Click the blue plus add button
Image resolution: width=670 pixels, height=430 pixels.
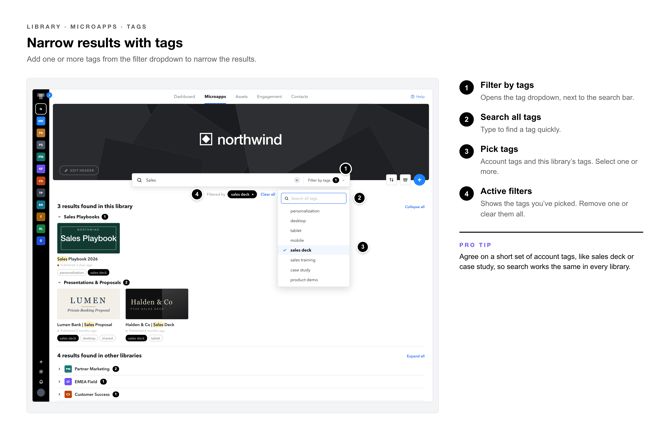[x=420, y=180]
